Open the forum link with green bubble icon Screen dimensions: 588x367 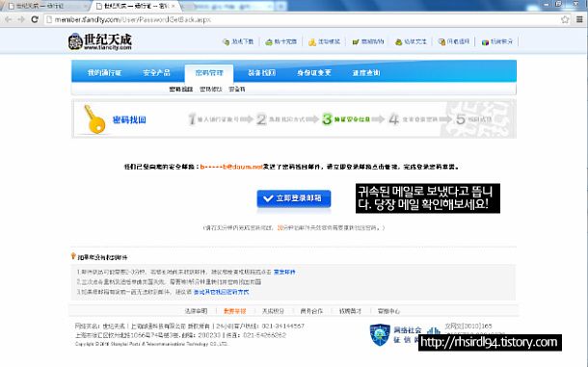pos(411,41)
